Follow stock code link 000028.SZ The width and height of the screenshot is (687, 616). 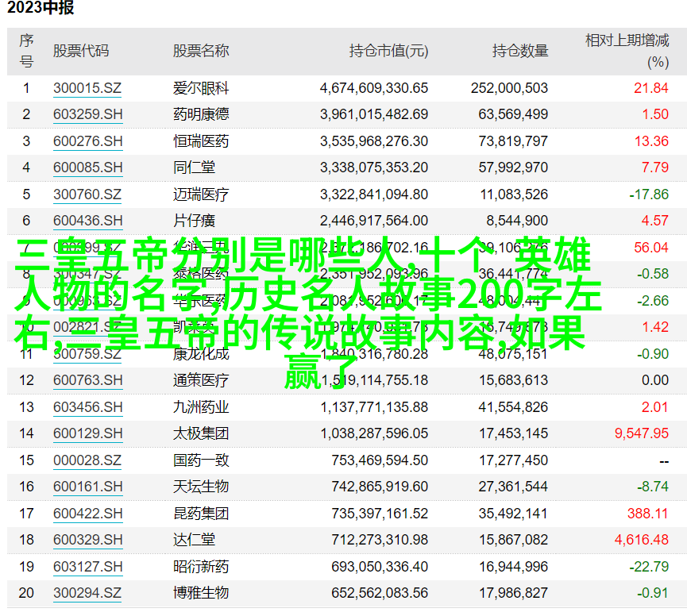tap(87, 461)
